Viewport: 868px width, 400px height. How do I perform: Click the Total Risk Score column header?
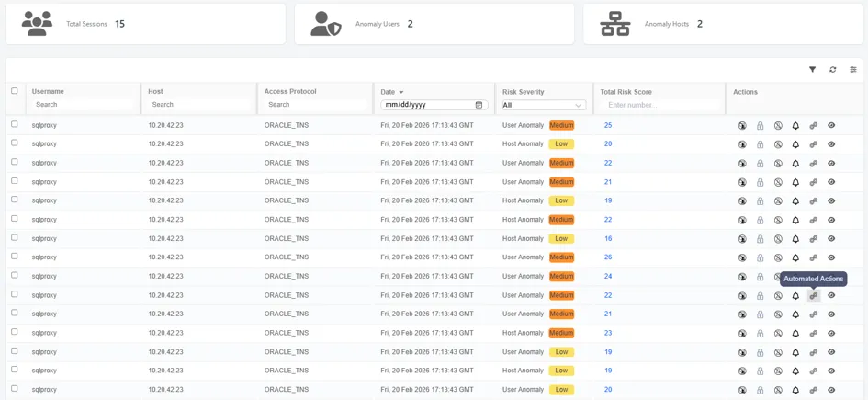[x=626, y=91]
